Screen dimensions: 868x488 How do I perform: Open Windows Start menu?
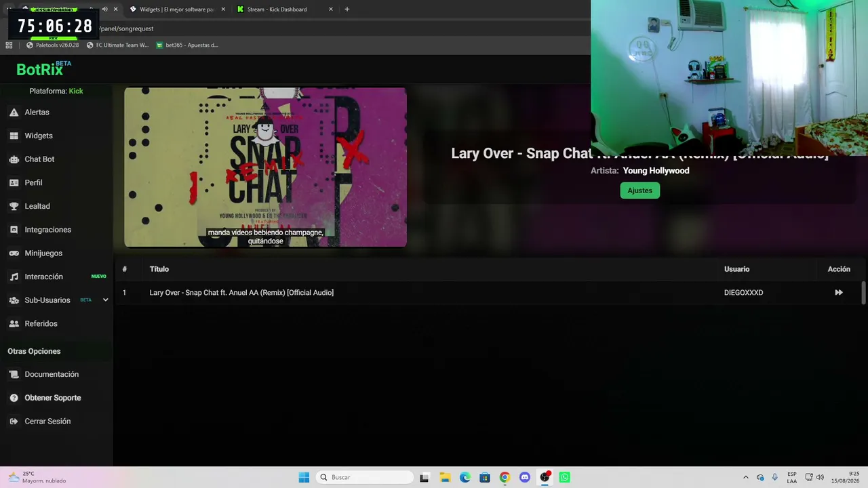[x=304, y=477]
